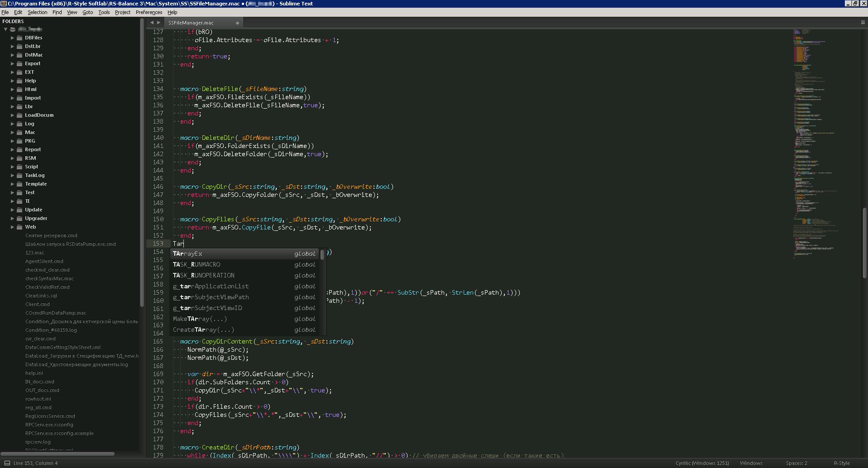The image size is (868, 468).
Task: Click the Mac folder icon in sidebar
Action: 19,133
